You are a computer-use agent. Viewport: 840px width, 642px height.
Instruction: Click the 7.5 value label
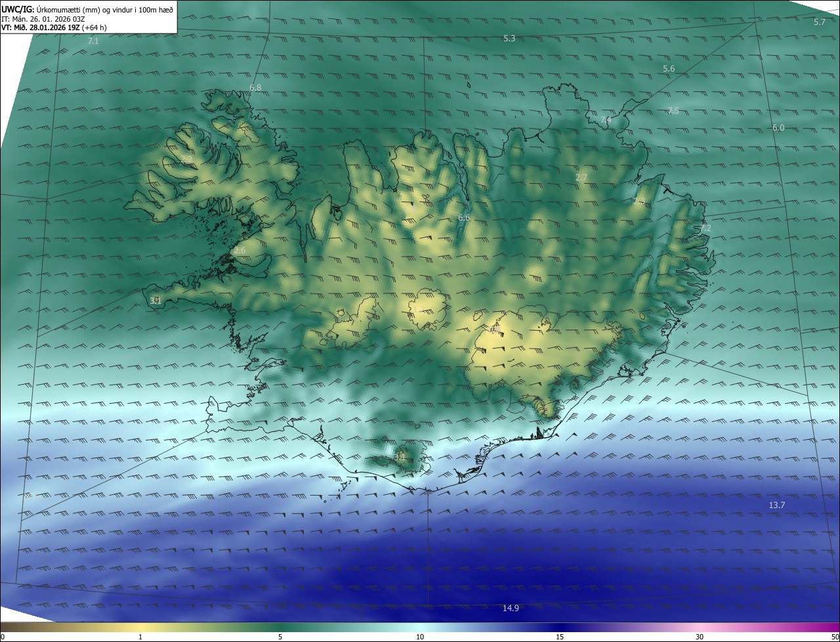[673, 110]
